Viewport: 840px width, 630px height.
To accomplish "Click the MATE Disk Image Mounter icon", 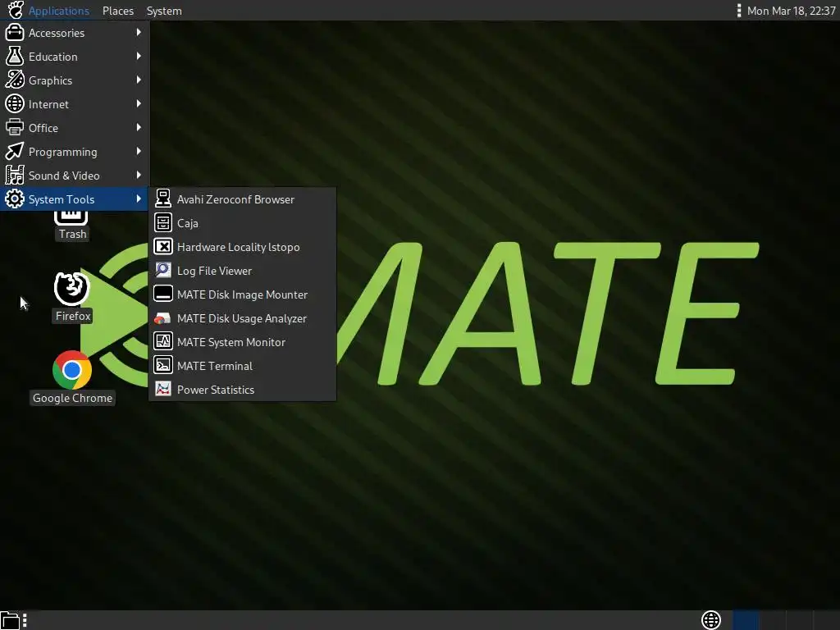I will [163, 294].
